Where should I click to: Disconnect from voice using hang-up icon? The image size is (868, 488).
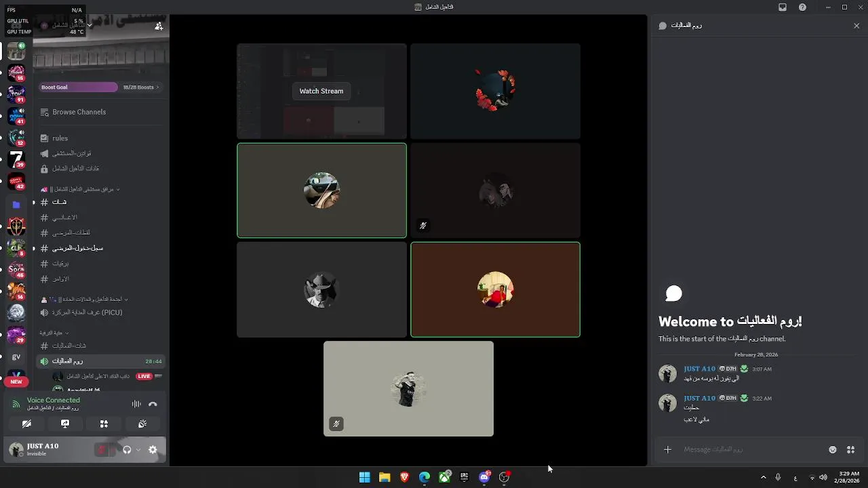[x=153, y=404]
